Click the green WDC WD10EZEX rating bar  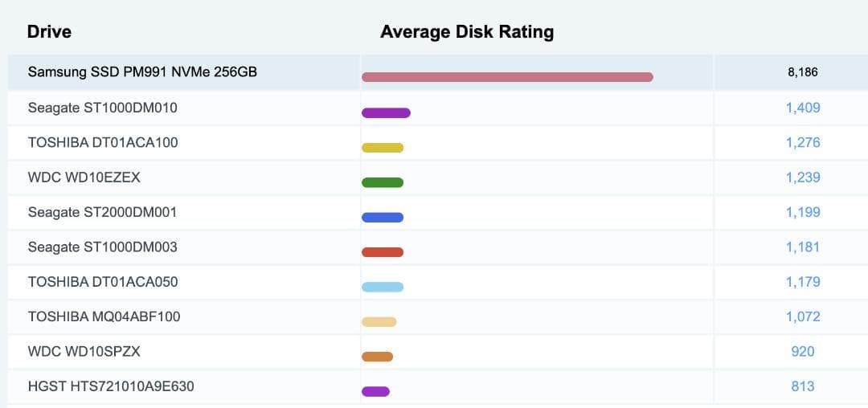(383, 182)
